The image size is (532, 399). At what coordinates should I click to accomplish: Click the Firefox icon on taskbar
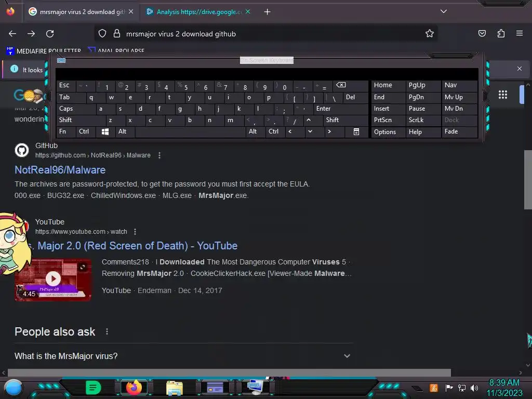coord(134,388)
